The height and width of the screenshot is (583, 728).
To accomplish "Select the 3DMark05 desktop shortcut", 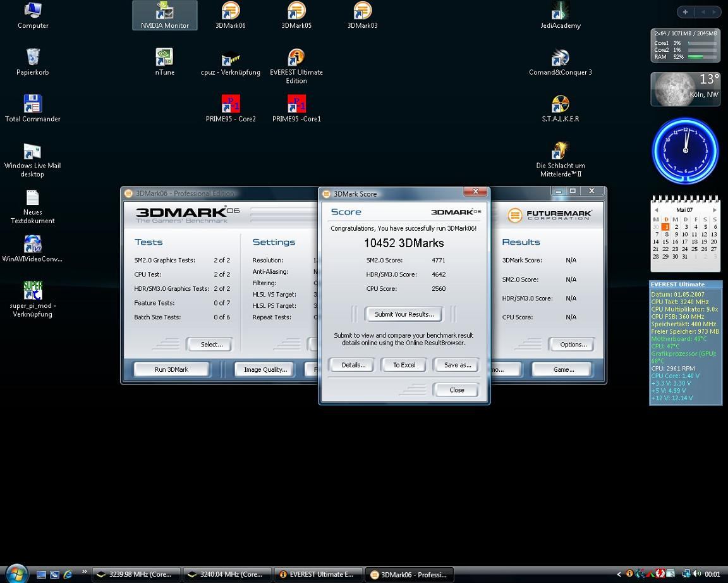I will (x=296, y=15).
